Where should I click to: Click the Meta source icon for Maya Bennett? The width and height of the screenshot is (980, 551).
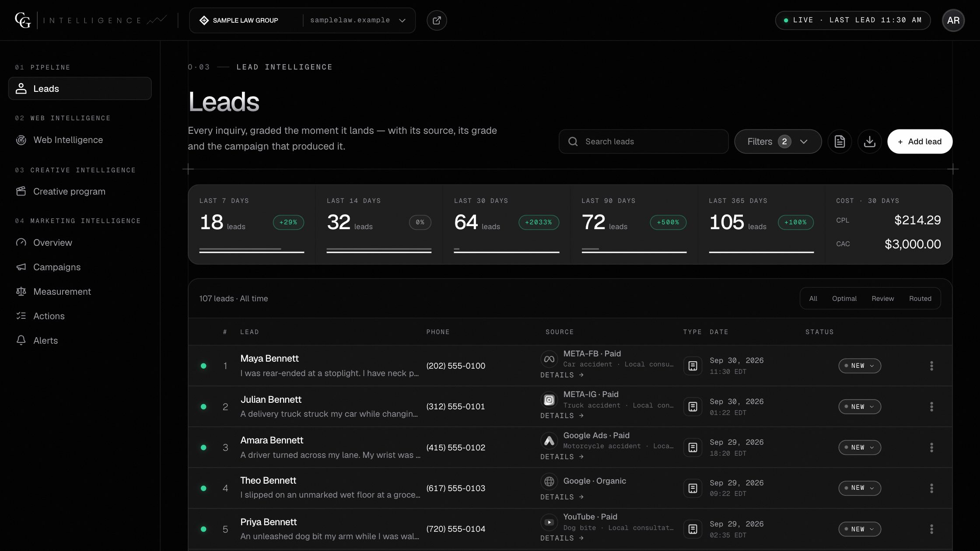click(549, 359)
